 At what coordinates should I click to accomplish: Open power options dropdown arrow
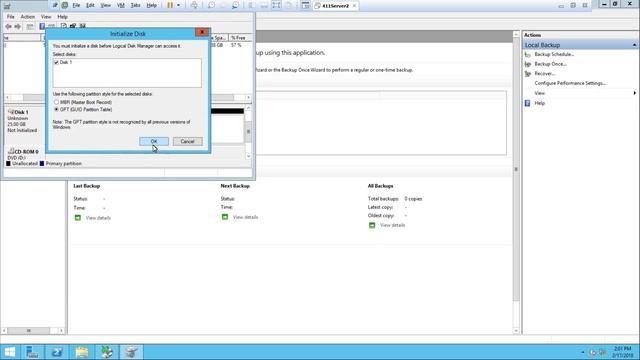[x=178, y=5]
